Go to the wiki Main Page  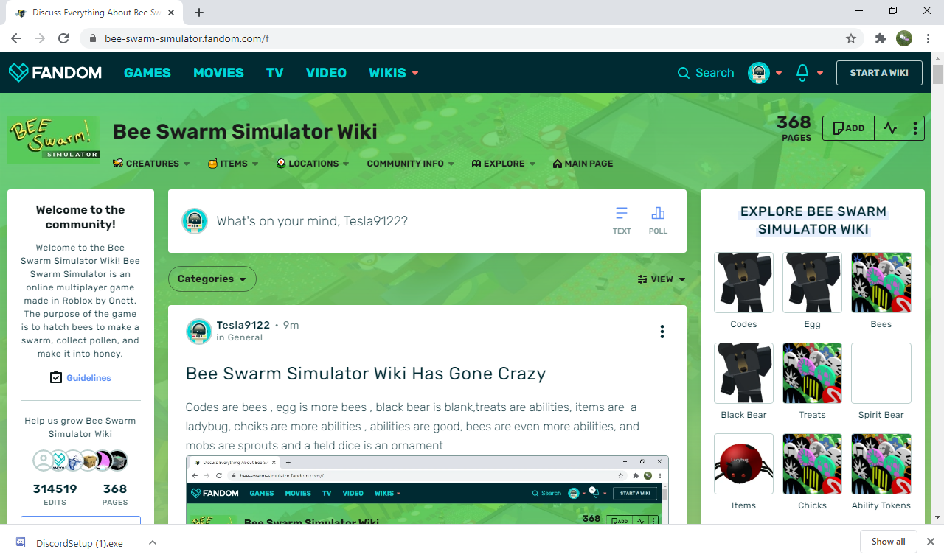coord(583,164)
